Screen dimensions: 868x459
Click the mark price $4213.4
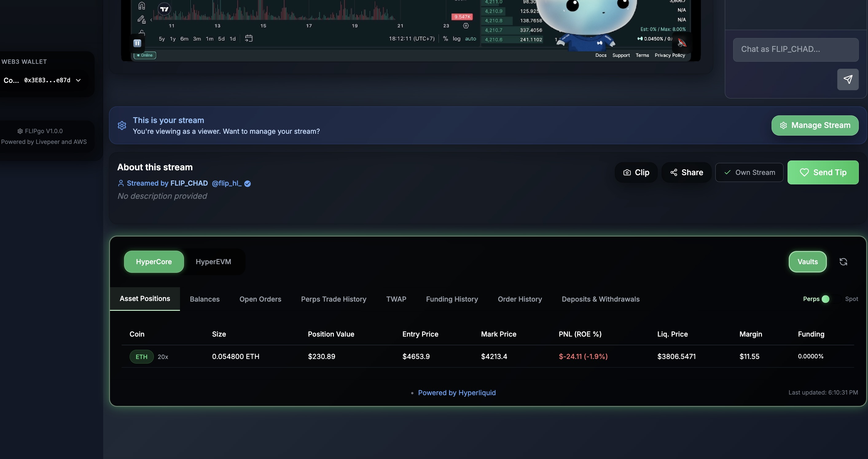click(x=494, y=356)
